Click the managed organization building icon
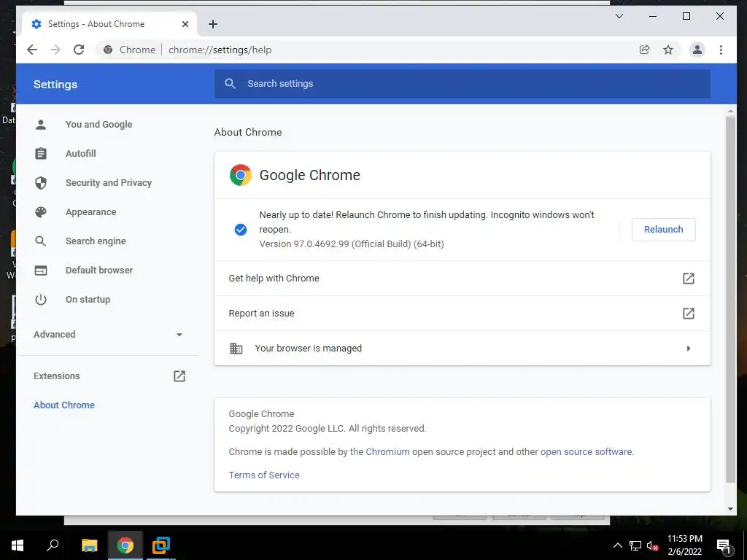This screenshot has width=747, height=560. pyautogui.click(x=236, y=349)
